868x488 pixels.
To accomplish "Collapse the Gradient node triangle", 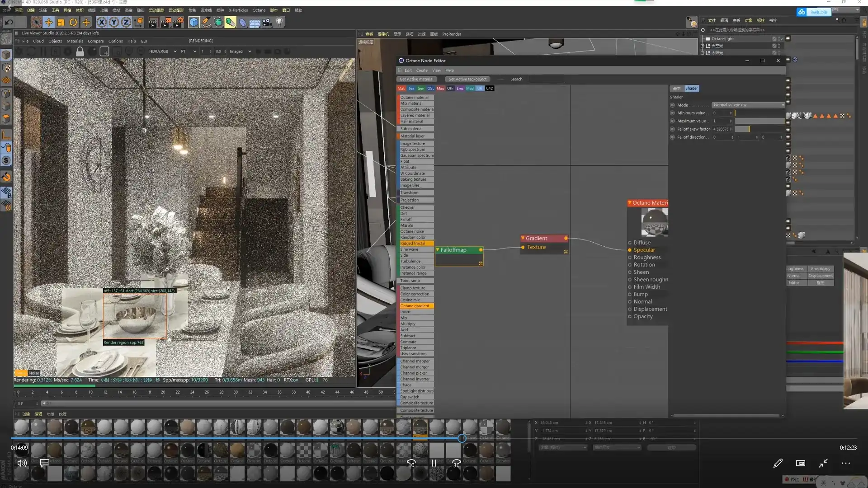I will [x=523, y=238].
